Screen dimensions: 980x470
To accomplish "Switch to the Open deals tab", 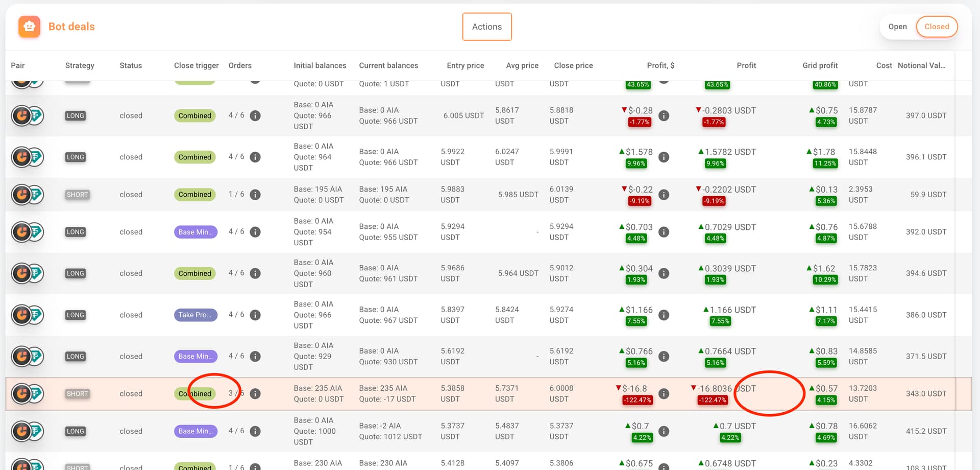I will tap(897, 27).
